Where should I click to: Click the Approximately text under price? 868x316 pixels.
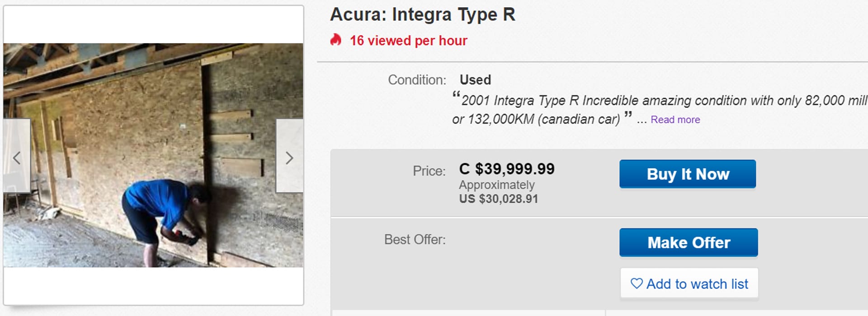tap(497, 185)
